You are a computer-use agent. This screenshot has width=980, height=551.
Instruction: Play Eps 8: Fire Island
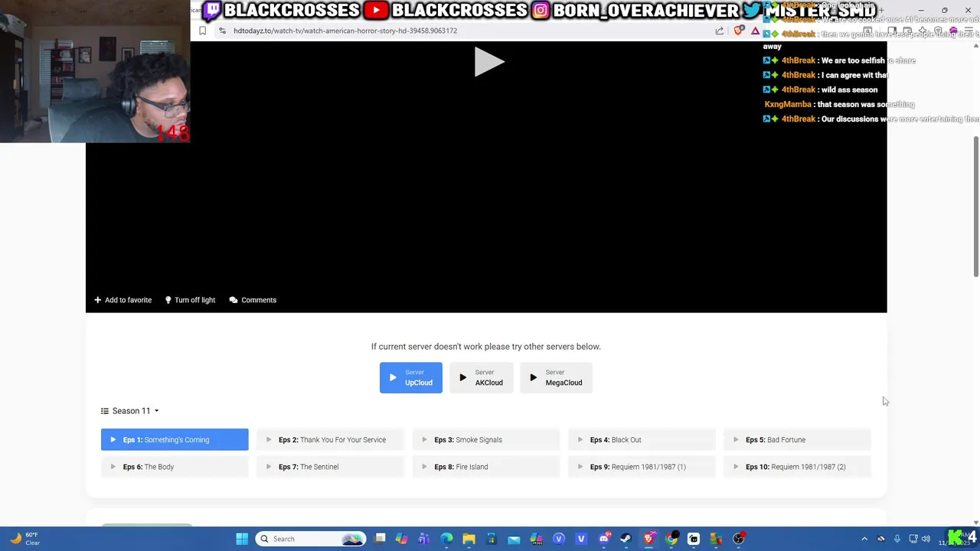486,467
